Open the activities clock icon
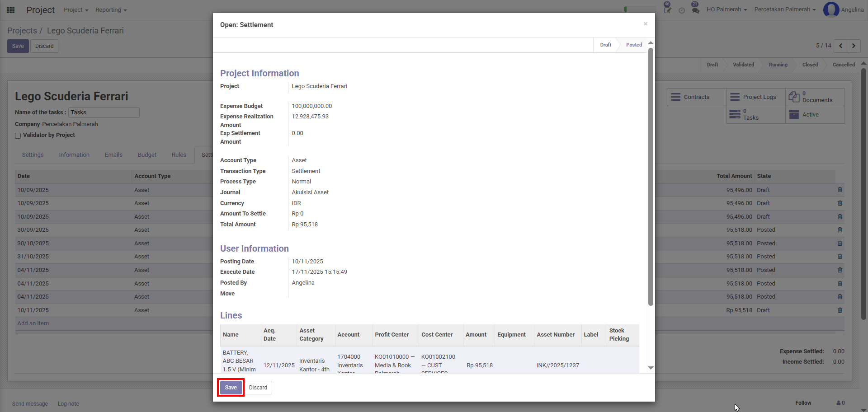This screenshot has height=412, width=868. pos(682,10)
